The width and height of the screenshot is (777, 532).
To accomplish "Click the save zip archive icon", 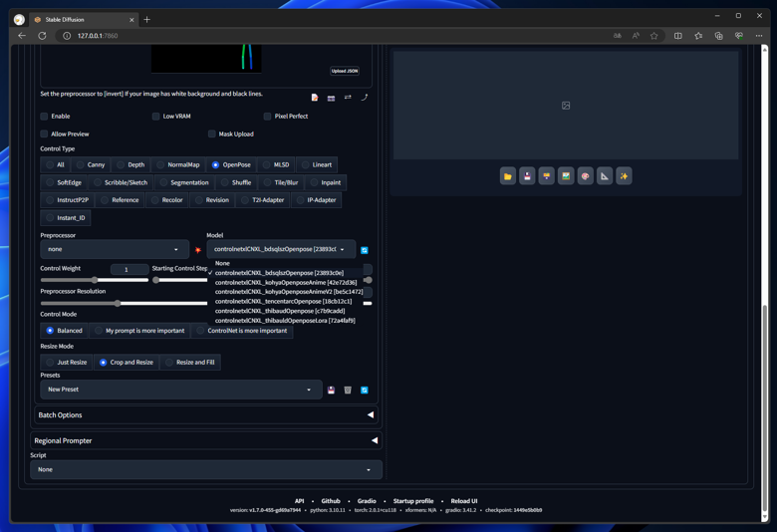I will coord(546,176).
